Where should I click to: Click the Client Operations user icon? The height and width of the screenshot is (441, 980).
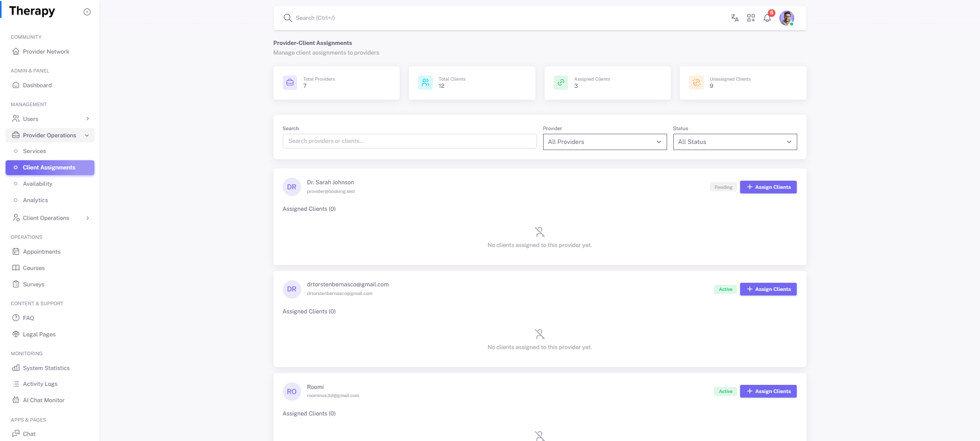[x=16, y=218]
